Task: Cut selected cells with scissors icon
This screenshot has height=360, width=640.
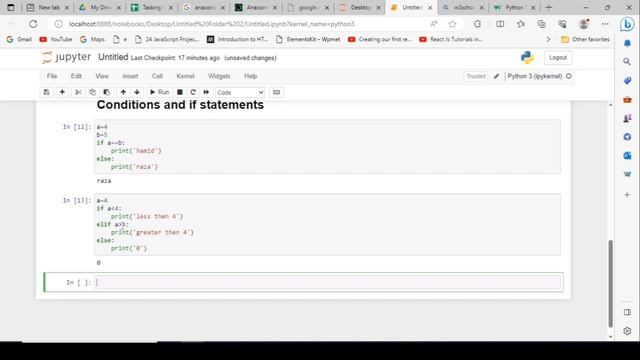Action: [78, 92]
